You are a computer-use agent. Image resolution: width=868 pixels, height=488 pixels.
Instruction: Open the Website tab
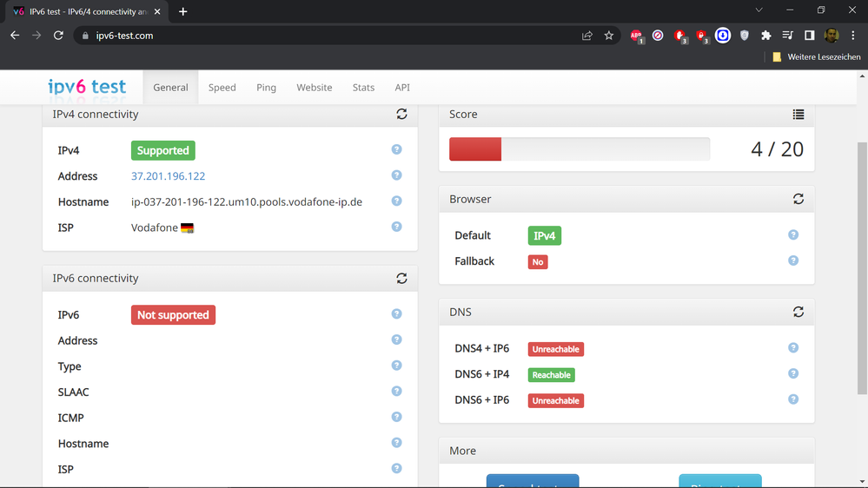(x=314, y=88)
